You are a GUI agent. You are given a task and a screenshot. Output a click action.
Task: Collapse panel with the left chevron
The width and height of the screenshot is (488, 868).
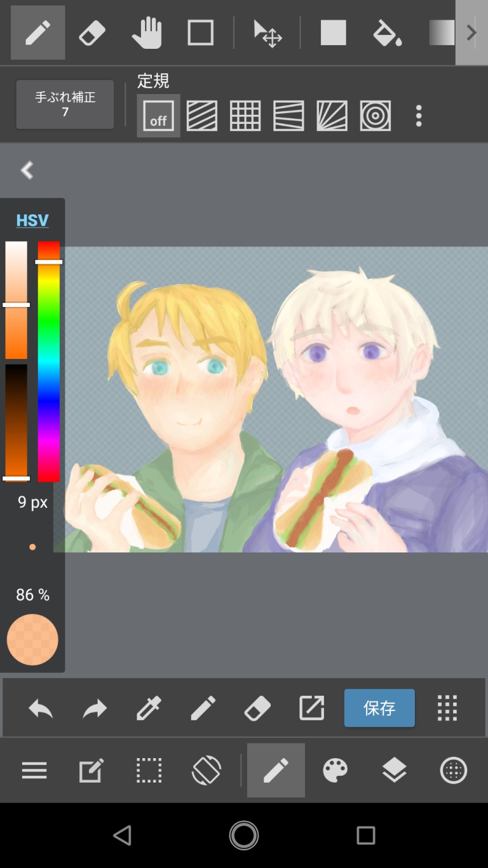point(27,170)
